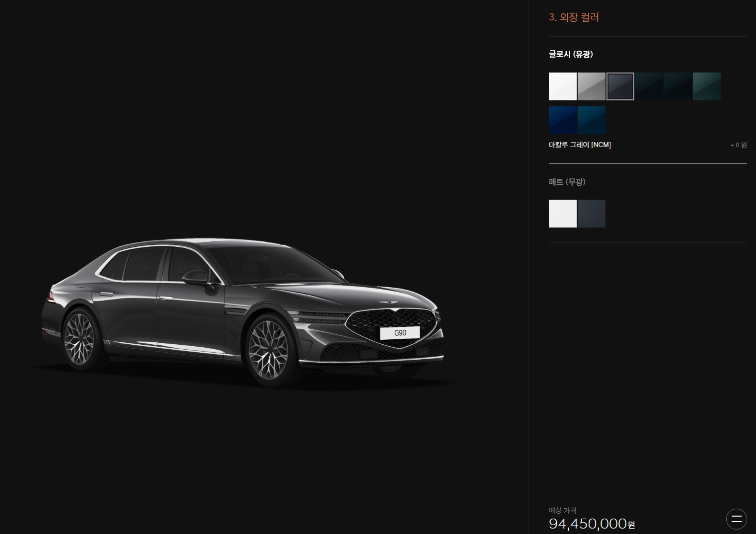Click the '+ 0 원' price difference

(x=738, y=145)
